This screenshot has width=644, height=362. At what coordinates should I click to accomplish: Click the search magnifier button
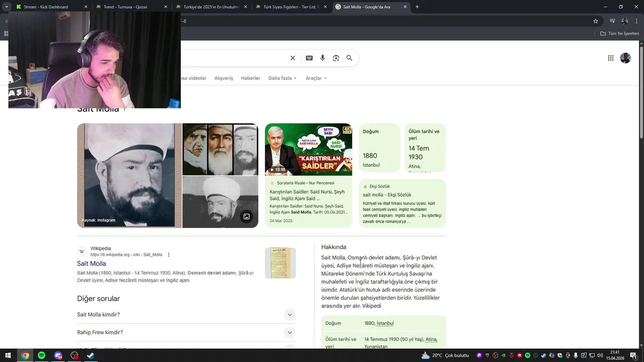coord(349,58)
